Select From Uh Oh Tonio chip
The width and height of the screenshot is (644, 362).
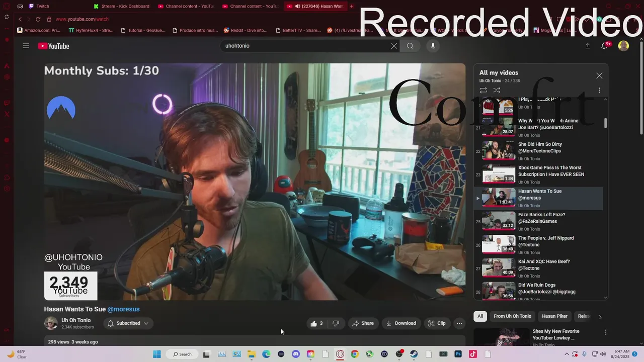coord(512,316)
